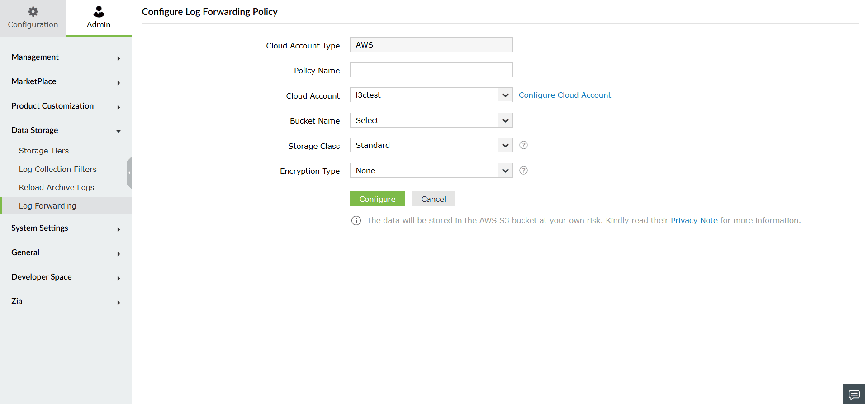Click the Configuration gear icon
Screen dimensions: 868x404
(x=33, y=11)
